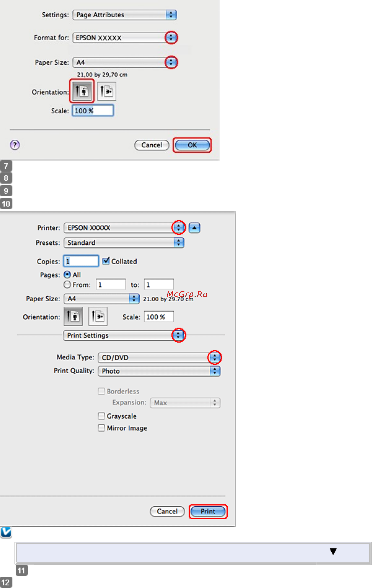Enable the Grayscale checkbox
The width and height of the screenshot is (372, 588).
click(101, 416)
